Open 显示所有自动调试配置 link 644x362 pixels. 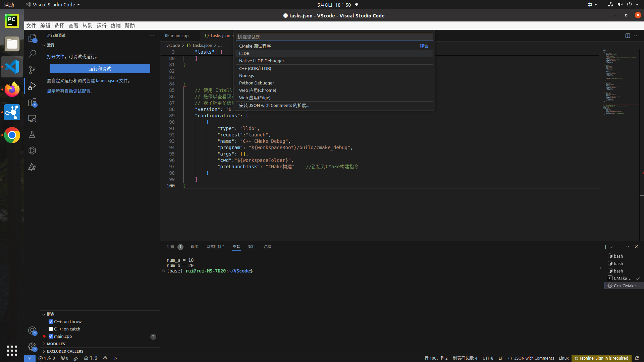coord(69,91)
